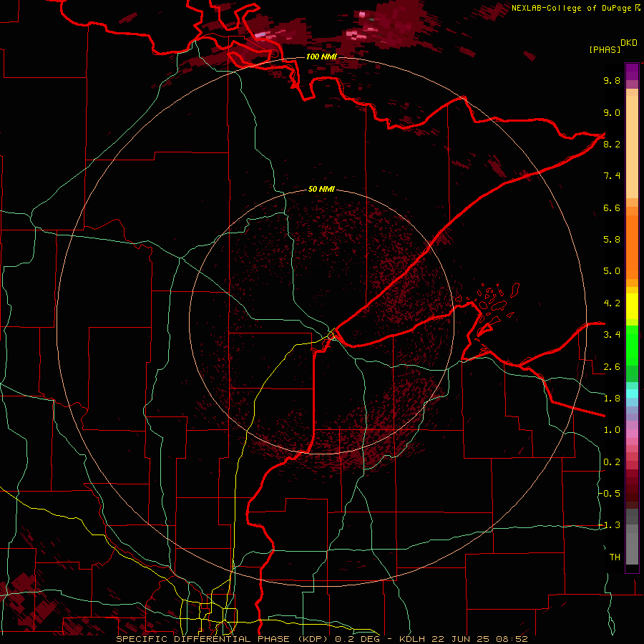Click the purple band atop the color scale

coord(632,72)
